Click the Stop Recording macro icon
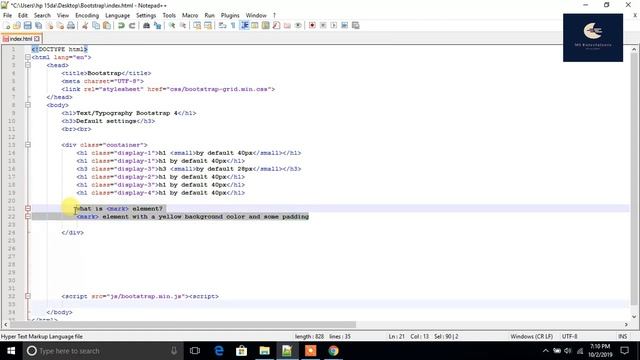Viewport: 640px width, 360px height. tap(323, 25)
